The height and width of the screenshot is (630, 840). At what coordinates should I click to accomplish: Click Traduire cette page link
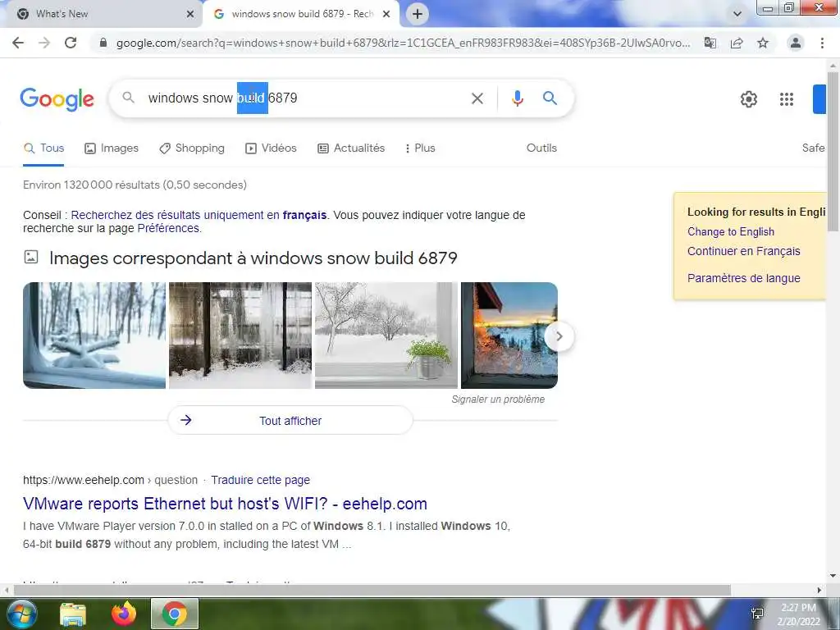pyautogui.click(x=260, y=481)
